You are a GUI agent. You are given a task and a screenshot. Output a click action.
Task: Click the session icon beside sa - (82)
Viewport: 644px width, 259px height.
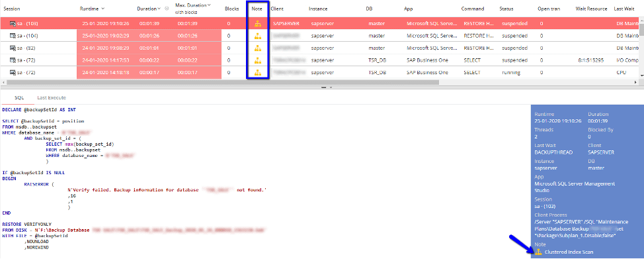(x=13, y=48)
